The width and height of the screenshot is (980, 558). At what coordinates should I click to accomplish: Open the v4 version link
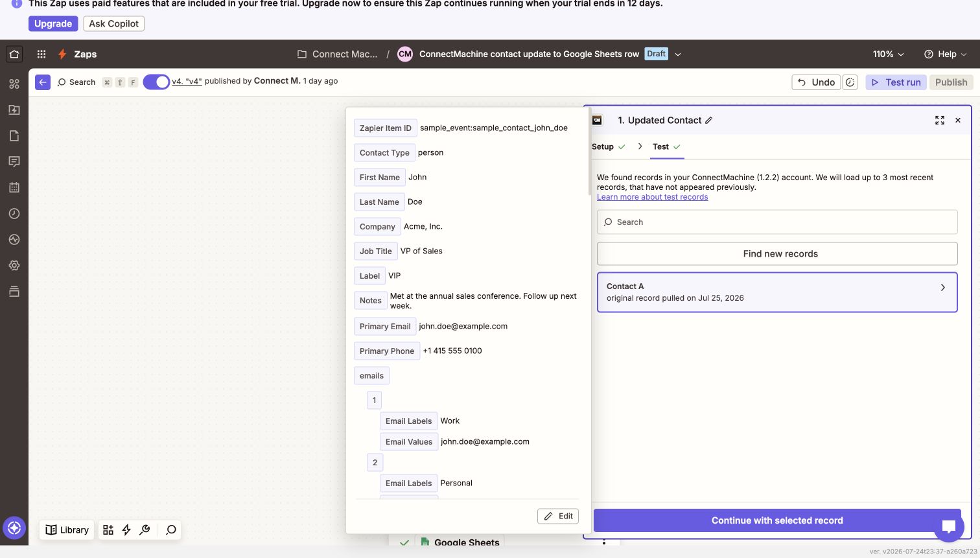click(x=187, y=82)
